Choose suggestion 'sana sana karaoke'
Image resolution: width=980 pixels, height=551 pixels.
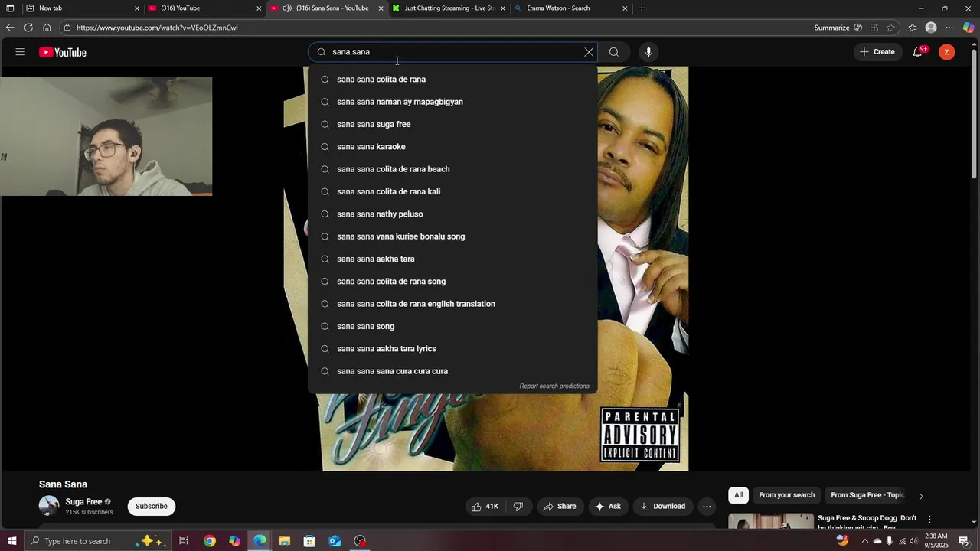(x=452, y=147)
